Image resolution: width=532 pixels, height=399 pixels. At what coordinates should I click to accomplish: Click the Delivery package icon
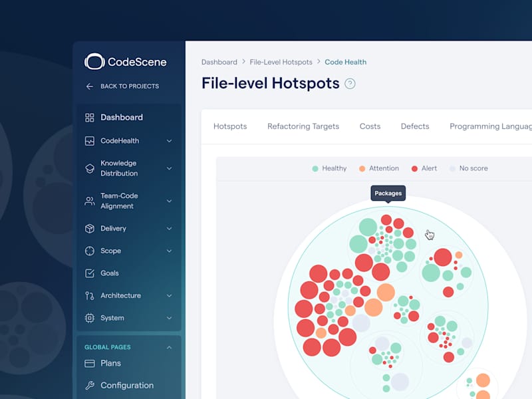click(x=90, y=229)
